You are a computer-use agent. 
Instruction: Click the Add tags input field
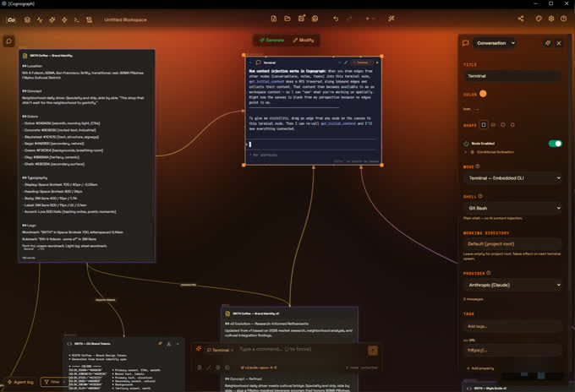(512, 326)
